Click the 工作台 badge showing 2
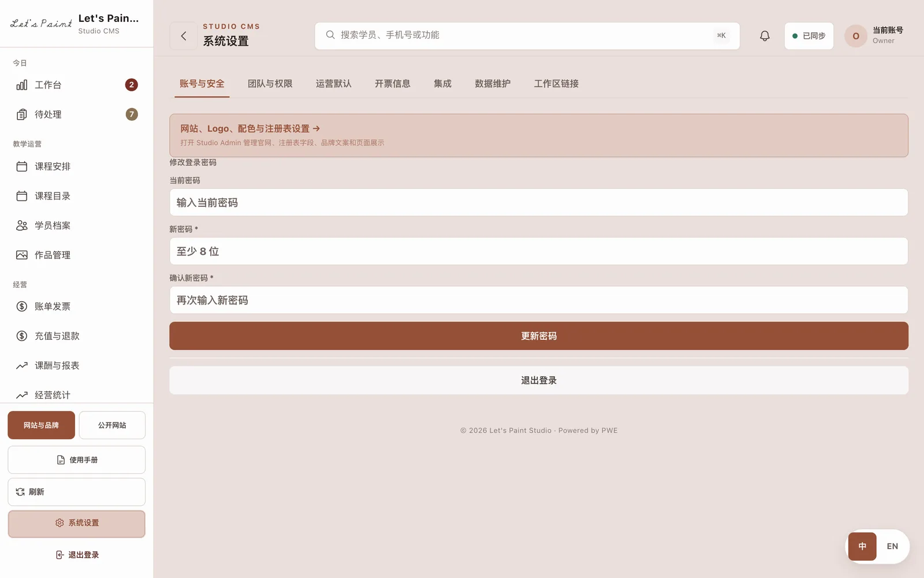Screen dimensions: 924x578 point(132,85)
